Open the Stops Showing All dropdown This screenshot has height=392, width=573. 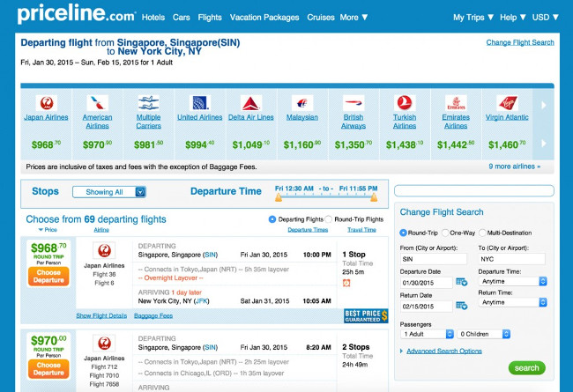109,192
